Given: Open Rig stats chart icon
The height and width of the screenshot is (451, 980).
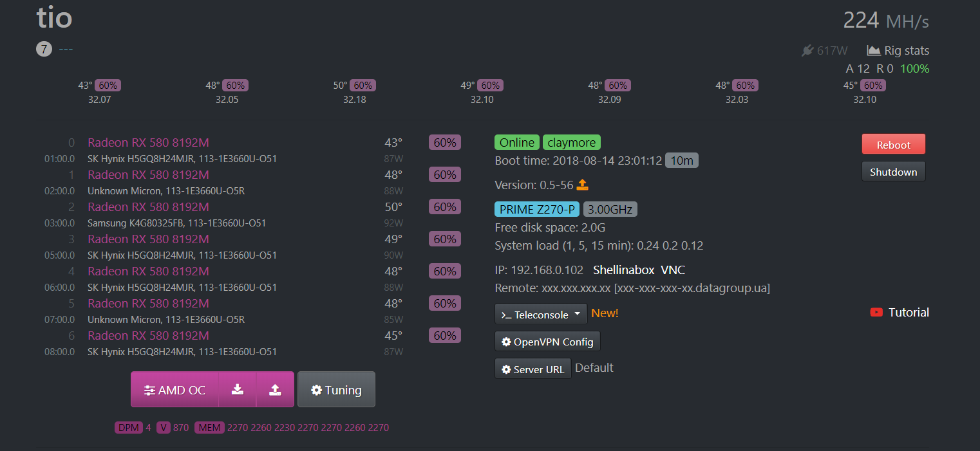Looking at the screenshot, I should pyautogui.click(x=873, y=50).
